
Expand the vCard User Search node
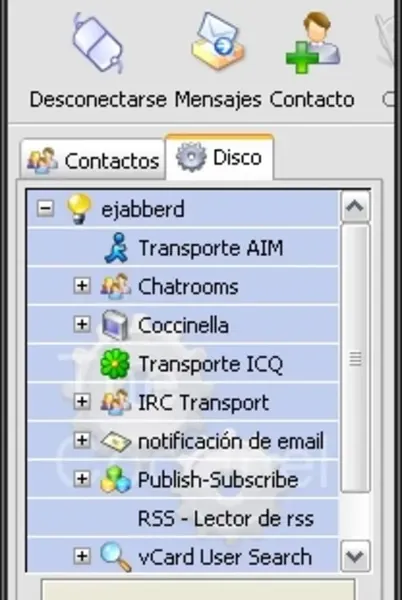pos(82,556)
